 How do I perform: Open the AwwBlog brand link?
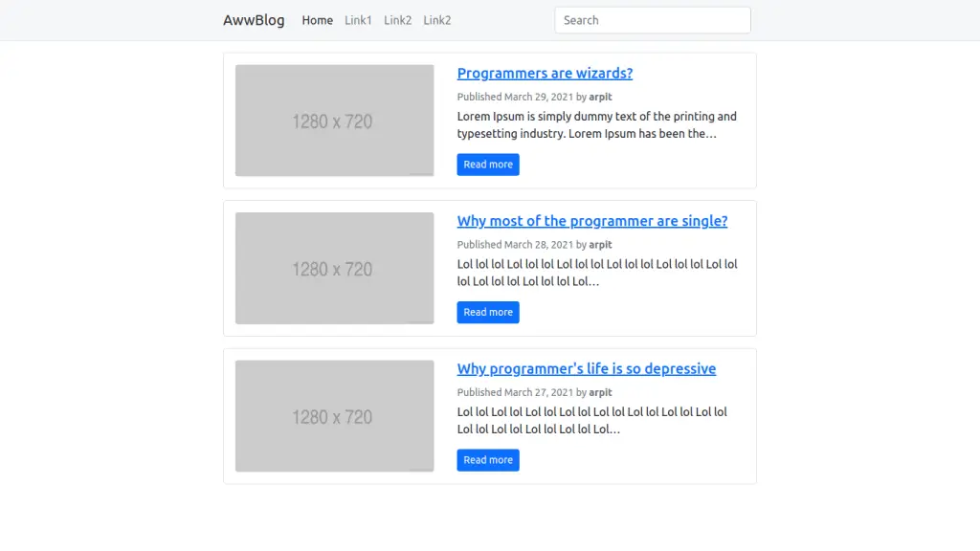coord(254,20)
